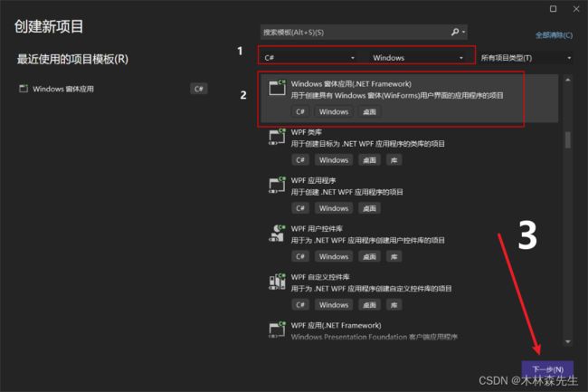The image size is (588, 392).
Task: Click the WPF 自定义控件库 template icon
Action: click(277, 282)
